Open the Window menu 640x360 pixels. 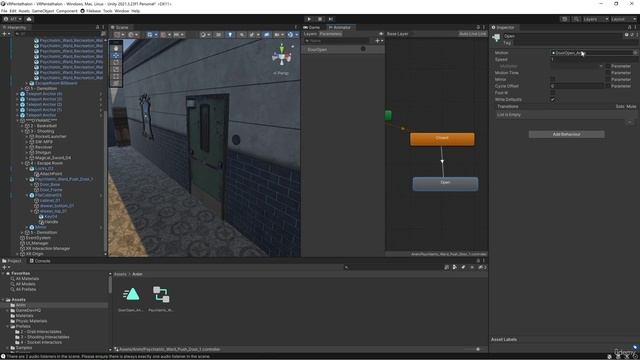point(122,11)
